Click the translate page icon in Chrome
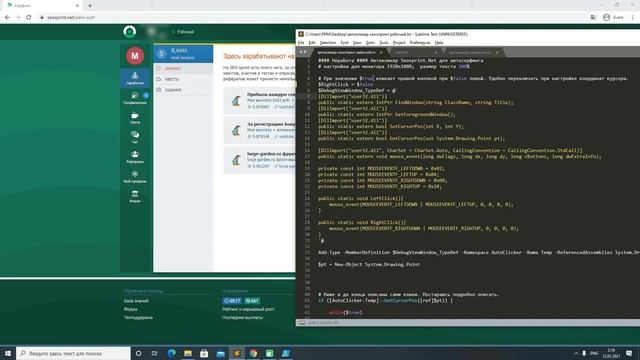Screen dimensions: 640x360 click(x=593, y=18)
